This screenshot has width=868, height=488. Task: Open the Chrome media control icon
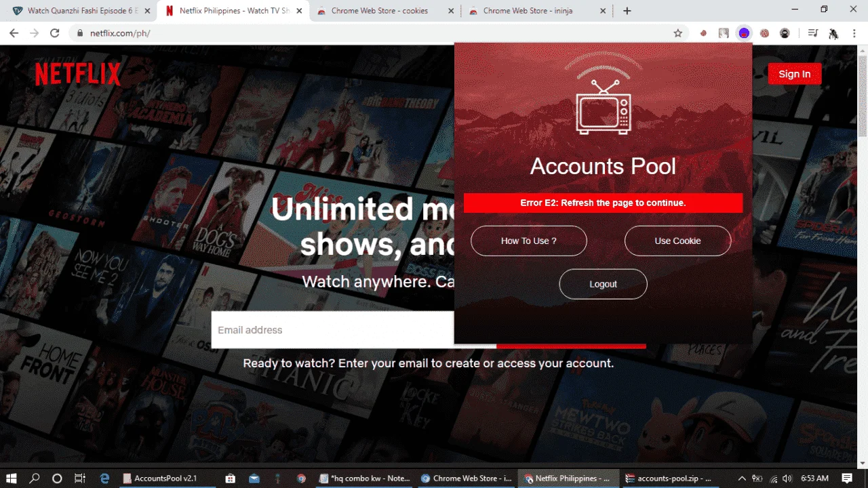(813, 33)
